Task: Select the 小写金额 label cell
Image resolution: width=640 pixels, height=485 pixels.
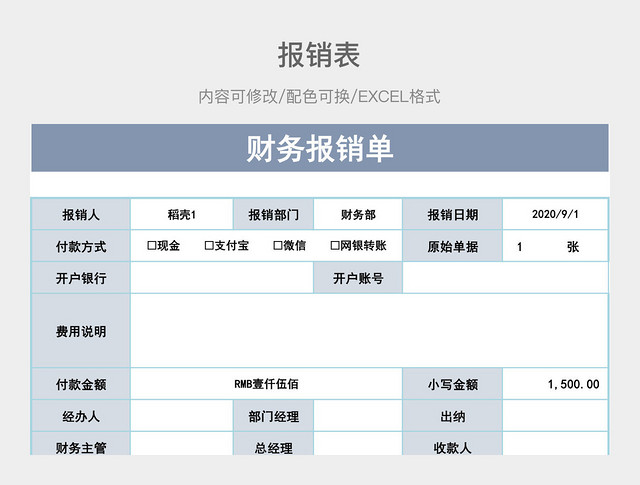Action: (453, 384)
